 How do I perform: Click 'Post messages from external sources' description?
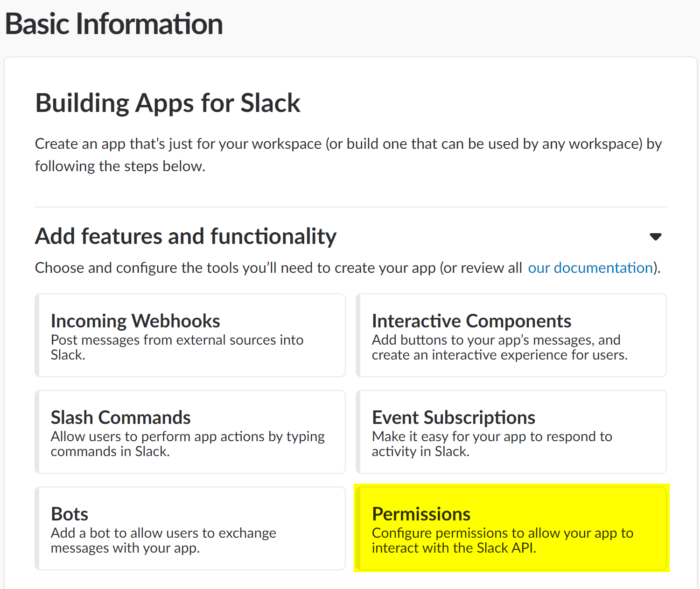(x=177, y=340)
